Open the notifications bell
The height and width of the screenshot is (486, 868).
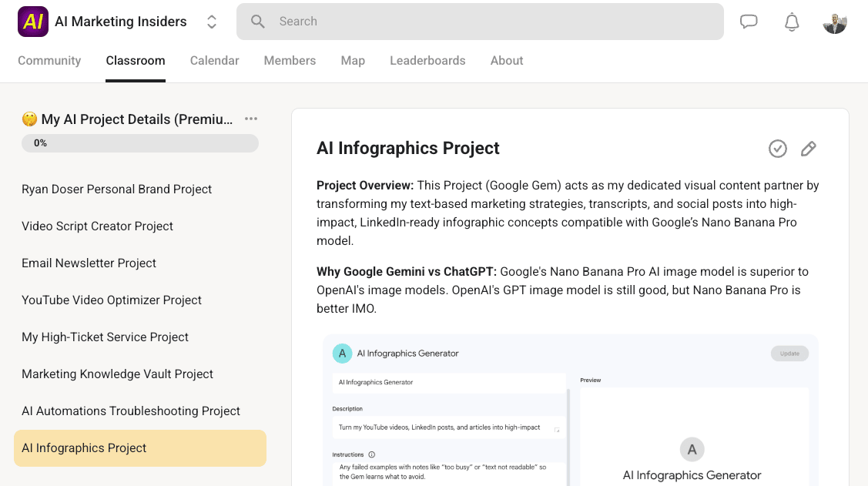point(792,22)
